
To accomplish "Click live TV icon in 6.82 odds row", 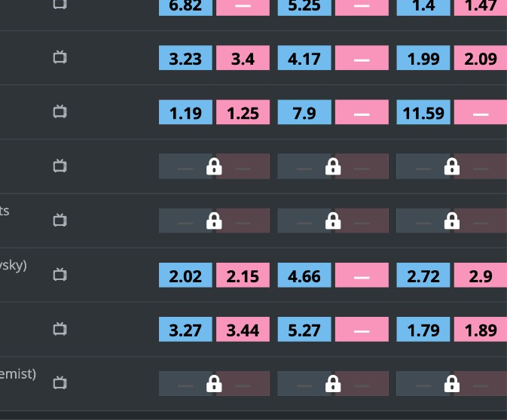I will (x=60, y=4).
